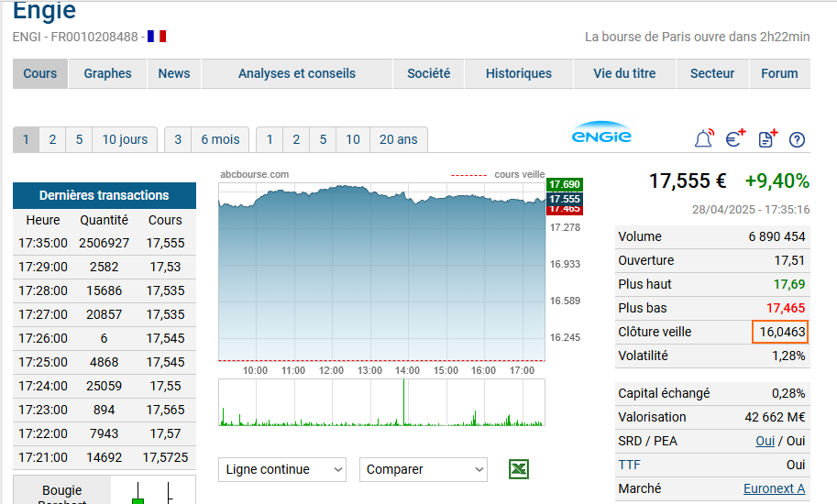Click quantity 2582 at 17:29:00
The height and width of the screenshot is (504, 837).
point(105,267)
